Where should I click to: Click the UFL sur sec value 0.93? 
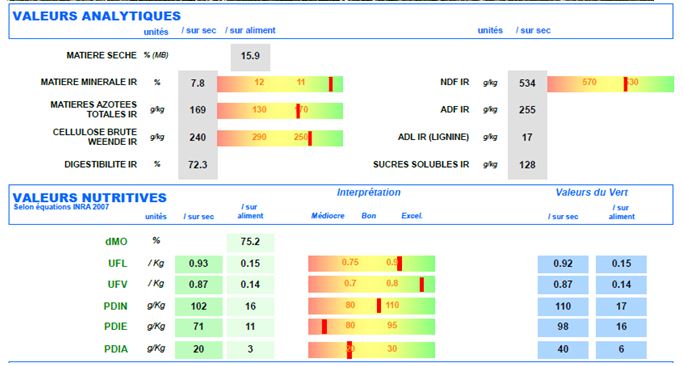click(199, 264)
